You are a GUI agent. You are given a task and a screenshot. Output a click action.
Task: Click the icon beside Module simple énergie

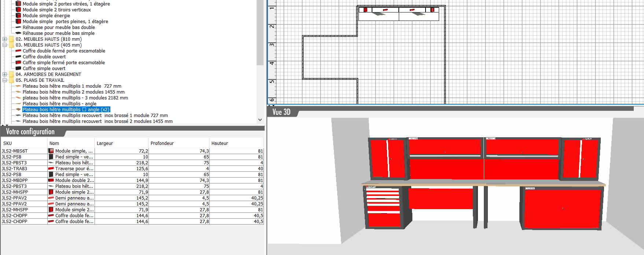[18, 15]
